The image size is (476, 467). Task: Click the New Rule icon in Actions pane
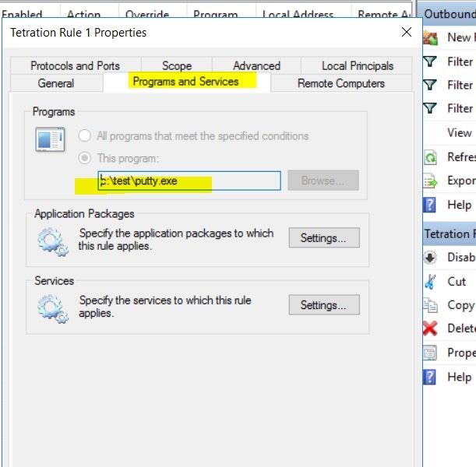(431, 38)
